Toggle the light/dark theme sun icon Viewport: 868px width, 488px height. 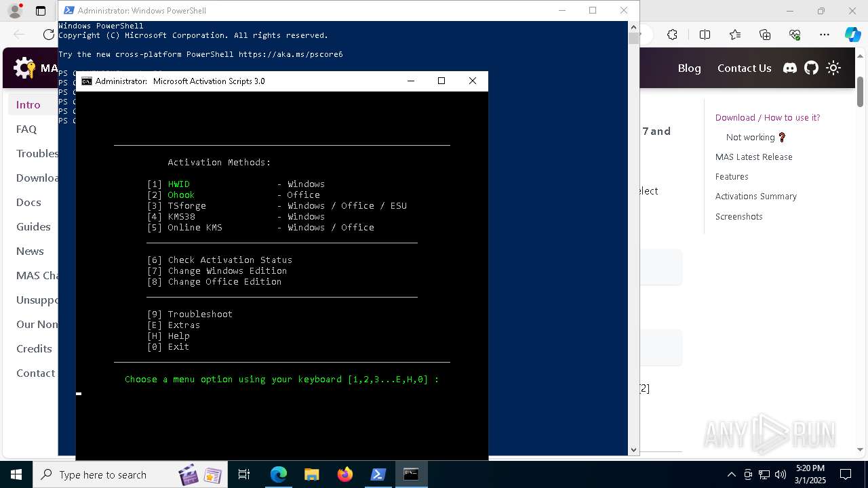pyautogui.click(x=833, y=68)
